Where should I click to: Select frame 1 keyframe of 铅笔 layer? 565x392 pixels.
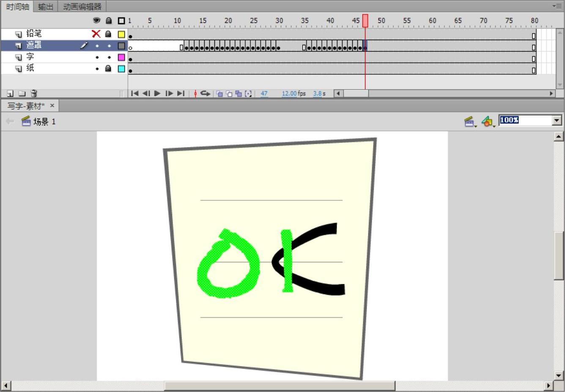click(130, 34)
